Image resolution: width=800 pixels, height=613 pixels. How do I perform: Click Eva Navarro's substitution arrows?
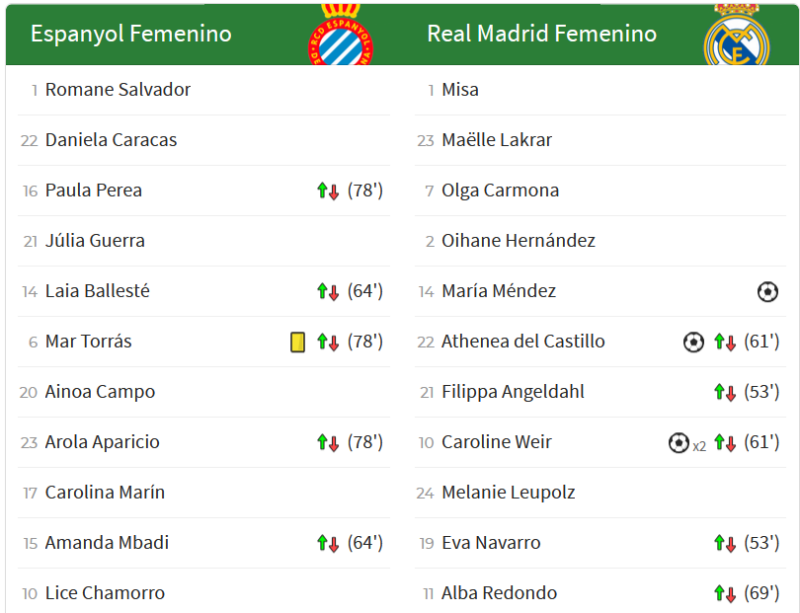pos(725,543)
